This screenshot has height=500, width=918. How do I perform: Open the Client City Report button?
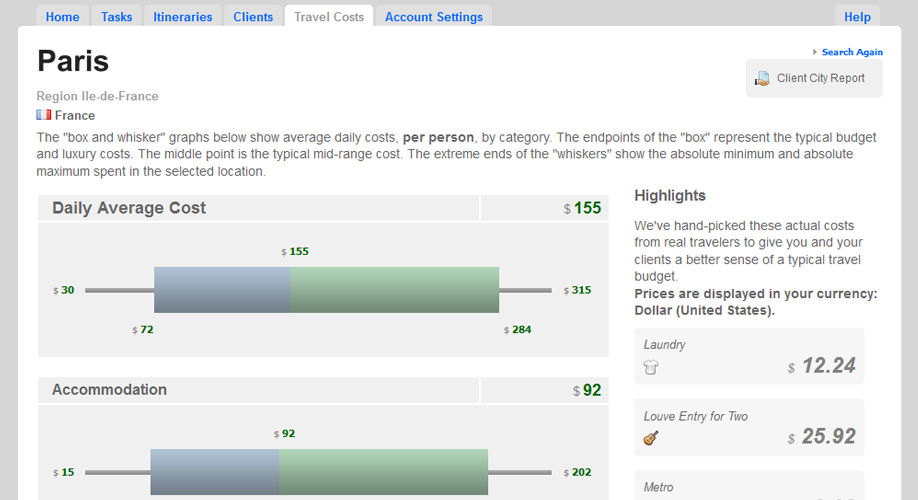point(814,78)
